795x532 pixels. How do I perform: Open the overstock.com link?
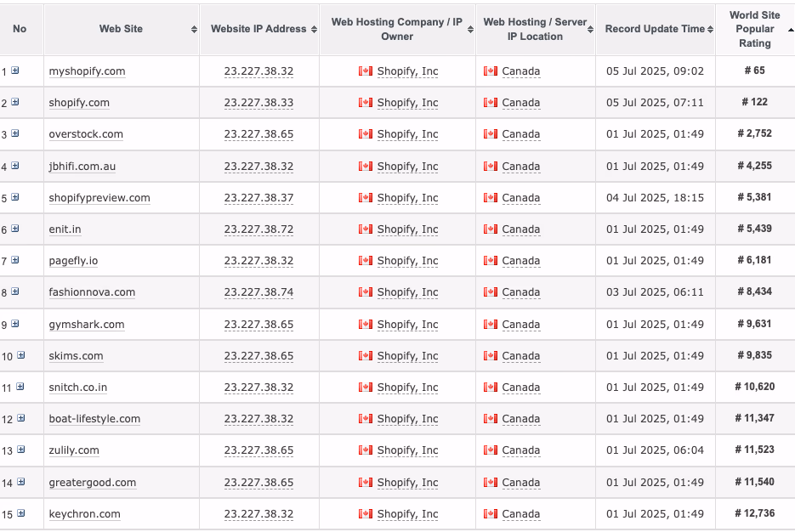pos(86,134)
